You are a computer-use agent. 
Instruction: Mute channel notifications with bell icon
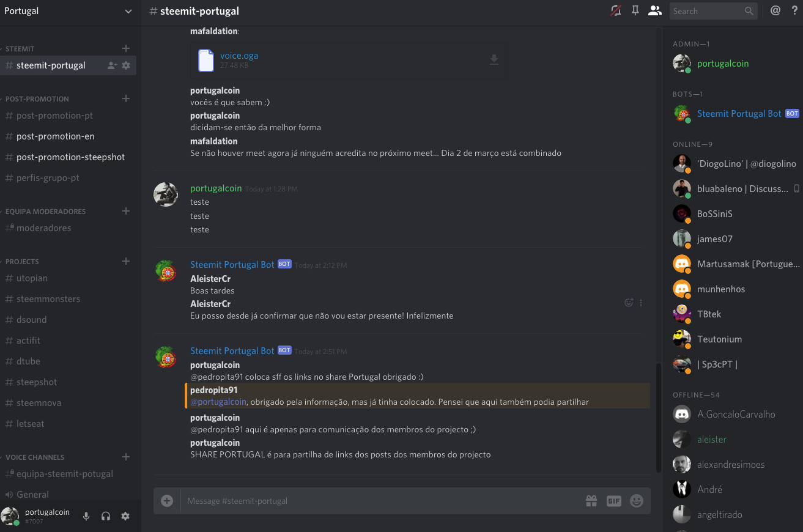click(x=616, y=11)
